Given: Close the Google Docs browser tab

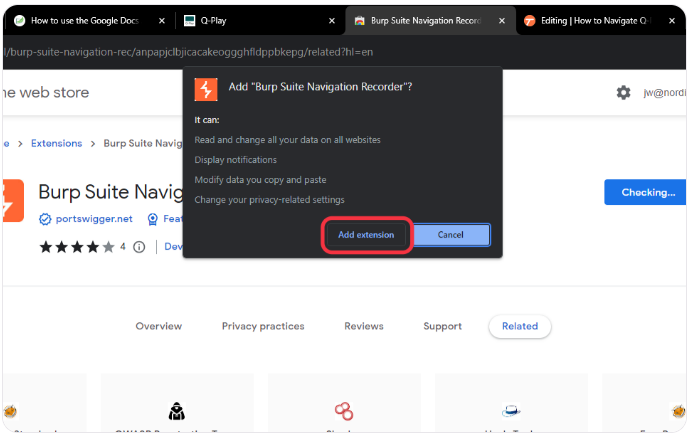Looking at the screenshot, I should tap(163, 21).
